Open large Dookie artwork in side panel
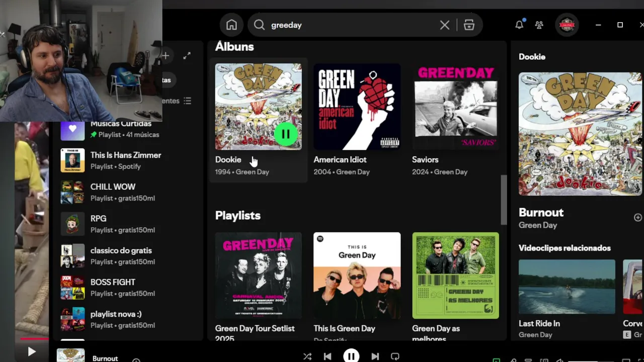Image resolution: width=644 pixels, height=362 pixels. pyautogui.click(x=580, y=134)
